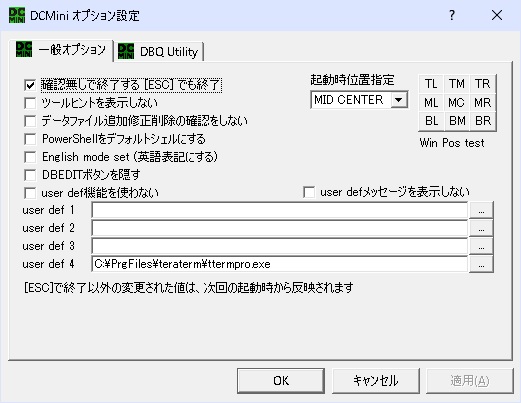The image size is (521, 403).
Task: Click the TR window position button
Action: [483, 84]
